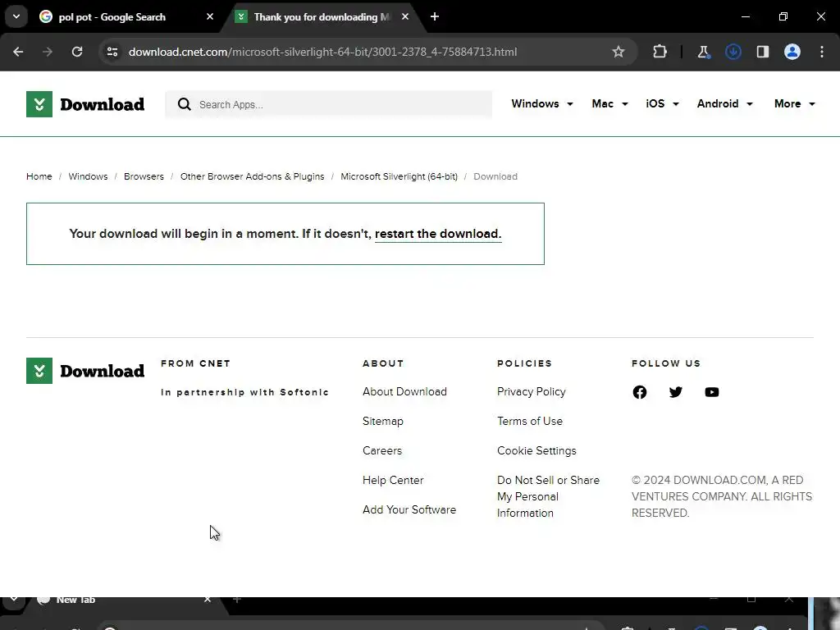
Task: Click restart the download link
Action: coord(438,234)
